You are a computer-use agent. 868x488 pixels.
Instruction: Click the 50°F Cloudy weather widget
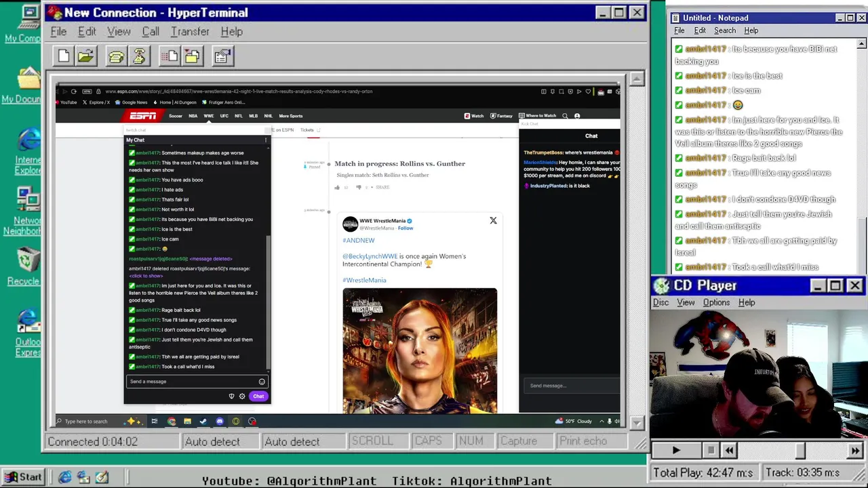coord(574,422)
